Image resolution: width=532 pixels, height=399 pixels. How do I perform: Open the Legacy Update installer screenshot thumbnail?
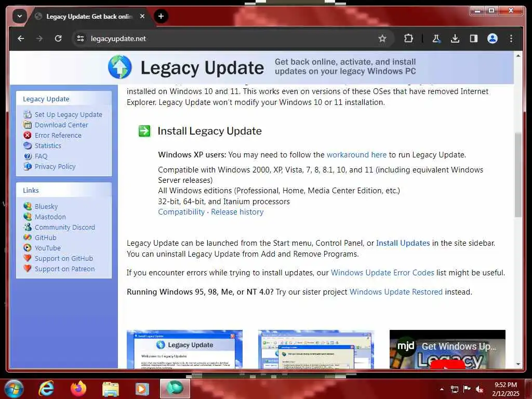(184, 349)
